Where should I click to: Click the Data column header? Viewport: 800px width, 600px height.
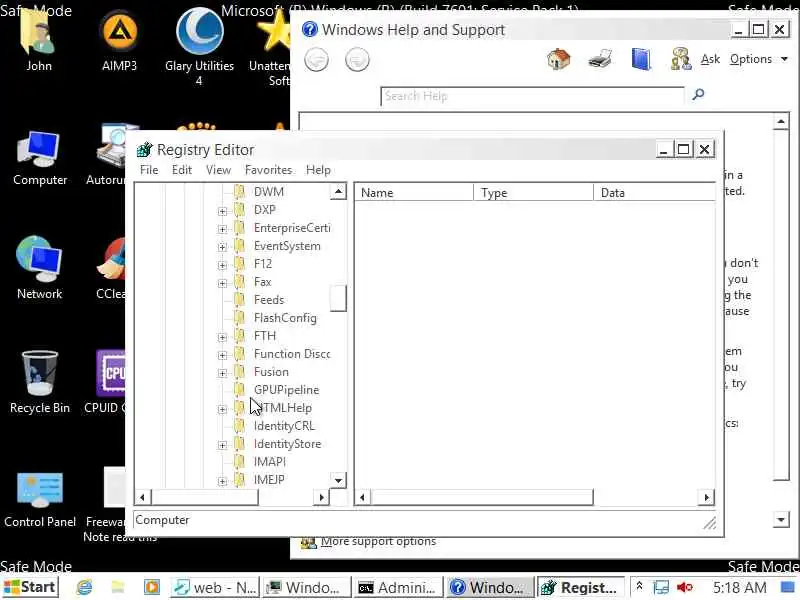[x=655, y=193]
